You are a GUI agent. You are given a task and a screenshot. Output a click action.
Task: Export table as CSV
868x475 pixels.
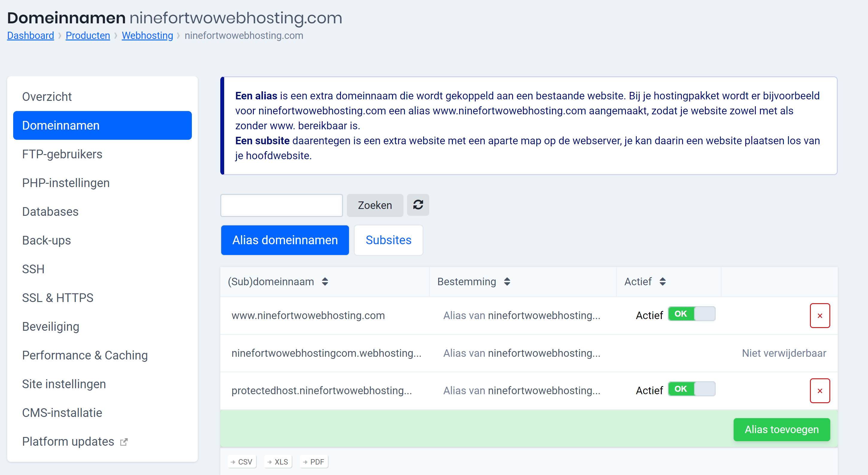pos(242,462)
